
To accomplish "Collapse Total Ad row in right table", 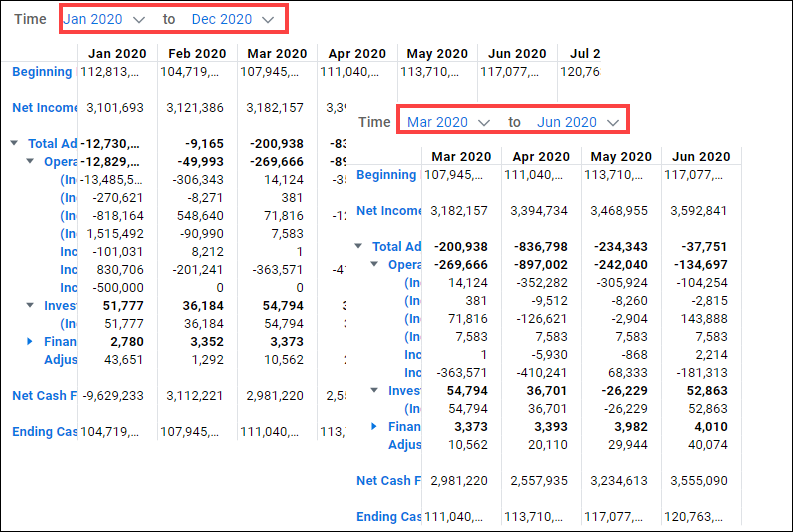I will pos(359,246).
